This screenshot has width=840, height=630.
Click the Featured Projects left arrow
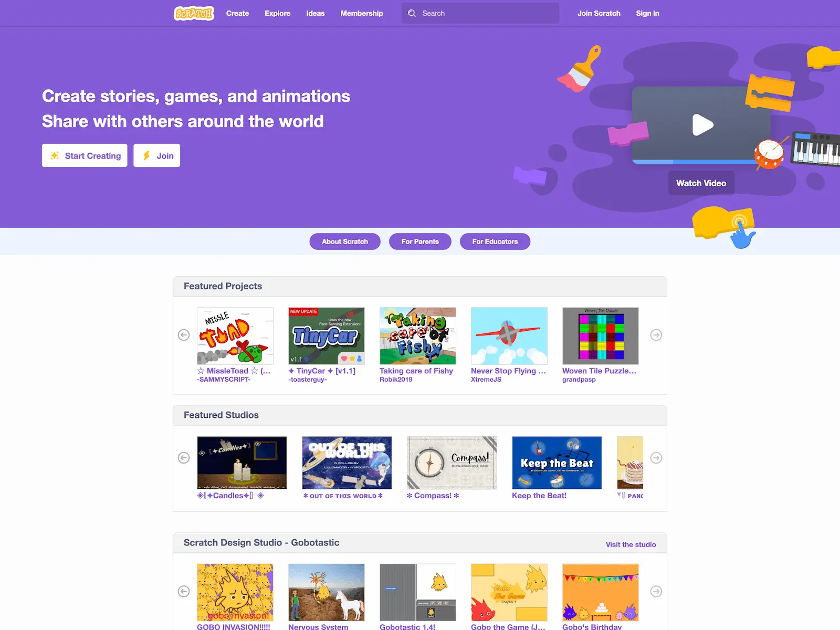(183, 334)
